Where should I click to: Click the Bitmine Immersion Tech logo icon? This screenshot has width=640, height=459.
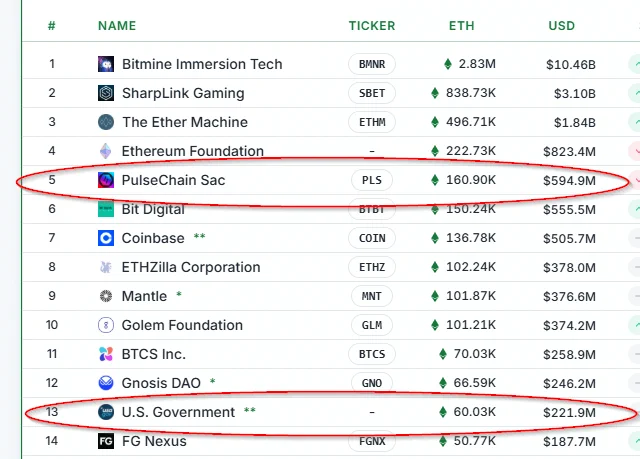pos(106,64)
